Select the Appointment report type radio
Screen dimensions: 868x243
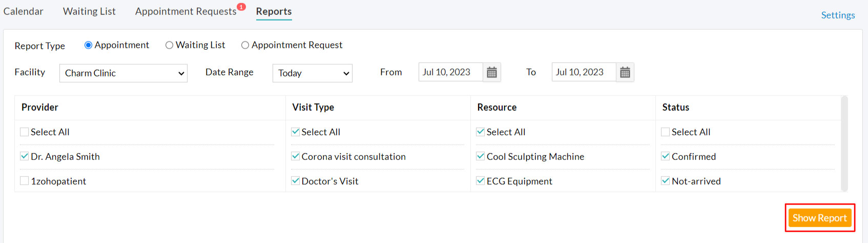point(88,45)
